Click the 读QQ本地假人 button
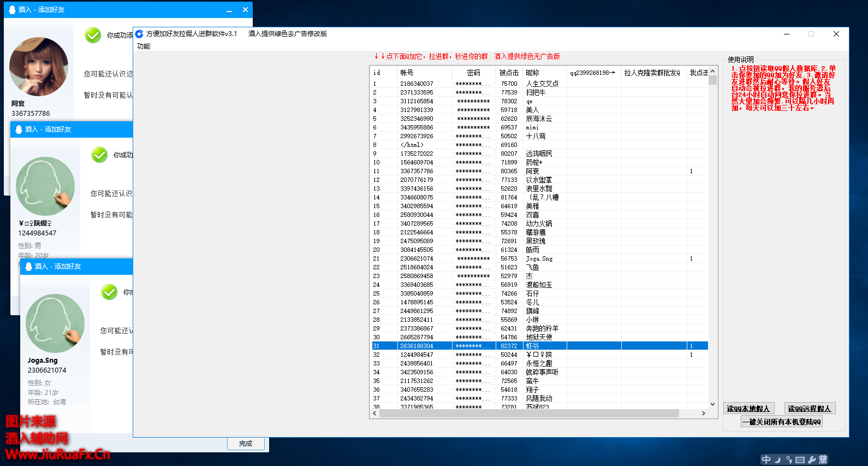Screen dimensions: 868x466 click(x=748, y=409)
